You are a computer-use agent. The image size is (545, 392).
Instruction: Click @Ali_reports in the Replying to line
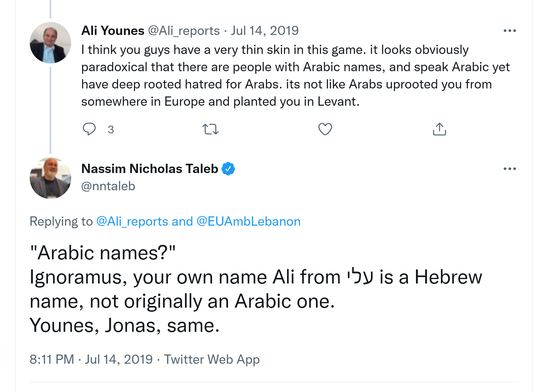(x=132, y=221)
